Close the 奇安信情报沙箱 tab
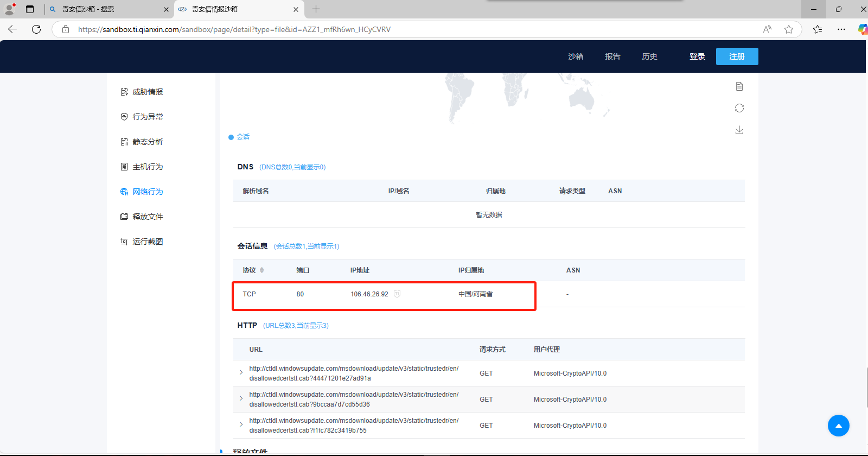 296,9
